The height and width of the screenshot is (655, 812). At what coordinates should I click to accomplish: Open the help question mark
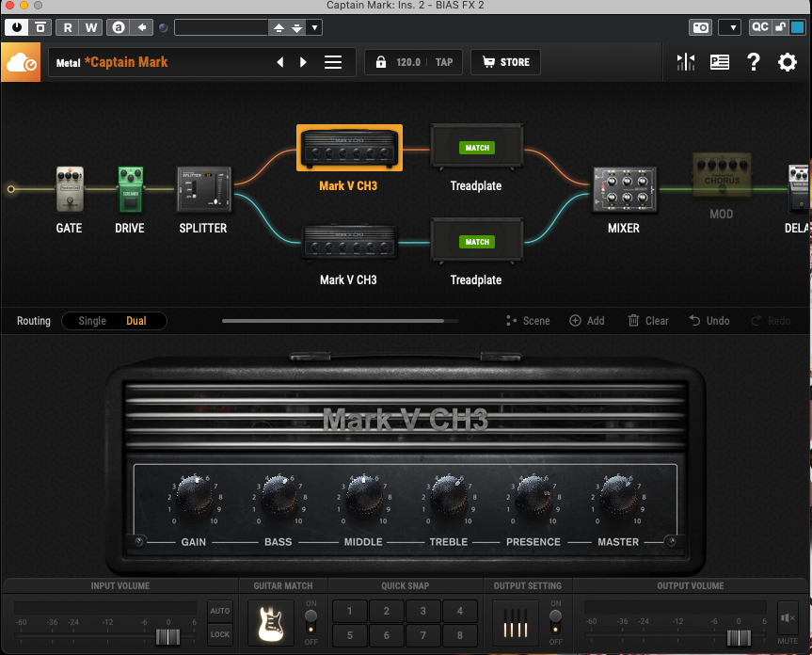pos(754,62)
